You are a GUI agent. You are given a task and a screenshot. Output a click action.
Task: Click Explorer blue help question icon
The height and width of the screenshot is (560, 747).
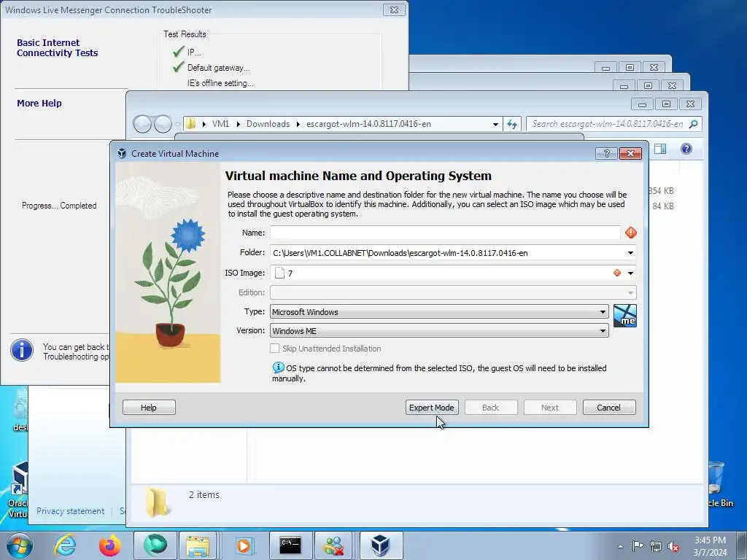tap(686, 149)
